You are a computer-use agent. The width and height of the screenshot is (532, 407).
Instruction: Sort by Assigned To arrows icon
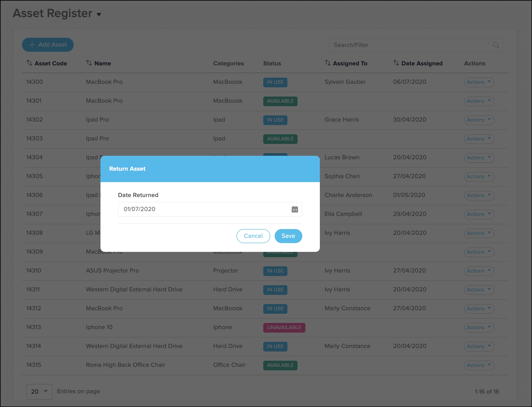coord(328,63)
